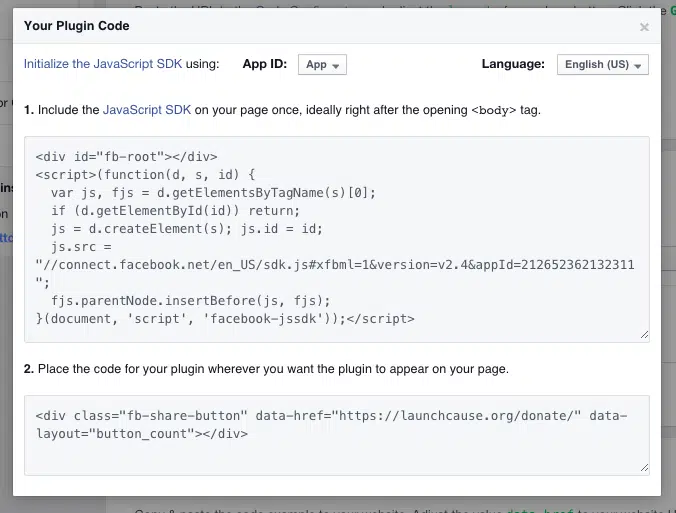The height and width of the screenshot is (513, 676).
Task: Close the Your Plugin Code dialog
Action: point(644,27)
